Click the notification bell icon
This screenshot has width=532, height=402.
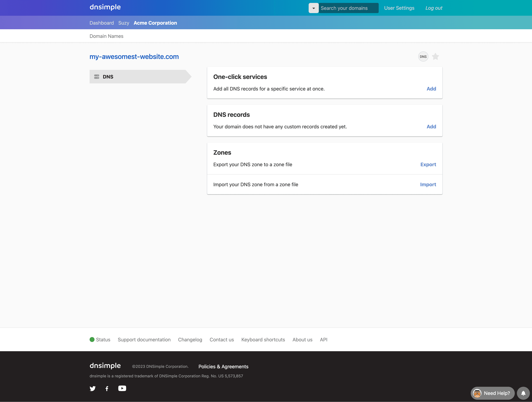(x=523, y=393)
